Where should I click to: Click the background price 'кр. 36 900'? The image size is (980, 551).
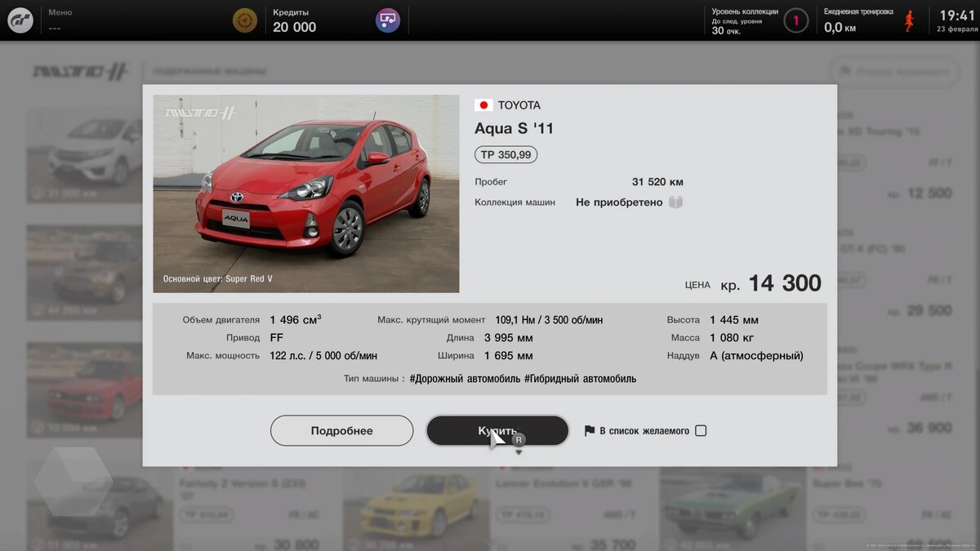click(x=920, y=429)
